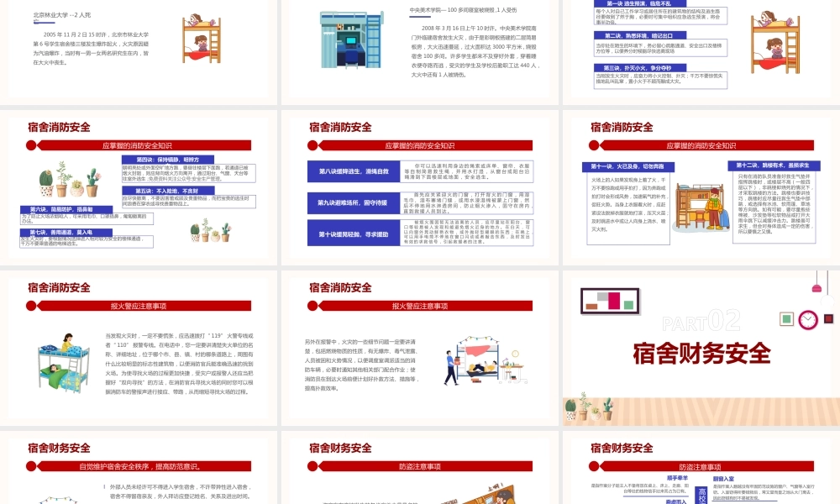
Task: Click the 顺手牵羊 label
Action: (x=677, y=478)
